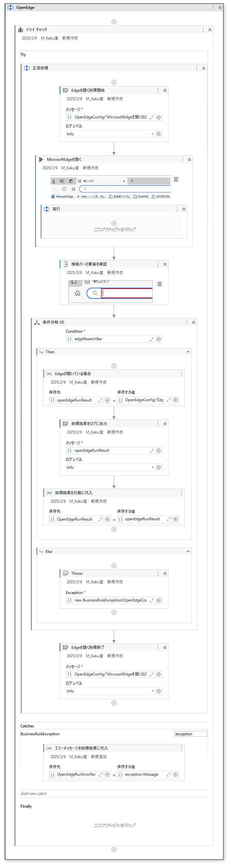Open 処理結果を引数に代入 options menu
The image size is (238, 868).
tap(182, 493)
